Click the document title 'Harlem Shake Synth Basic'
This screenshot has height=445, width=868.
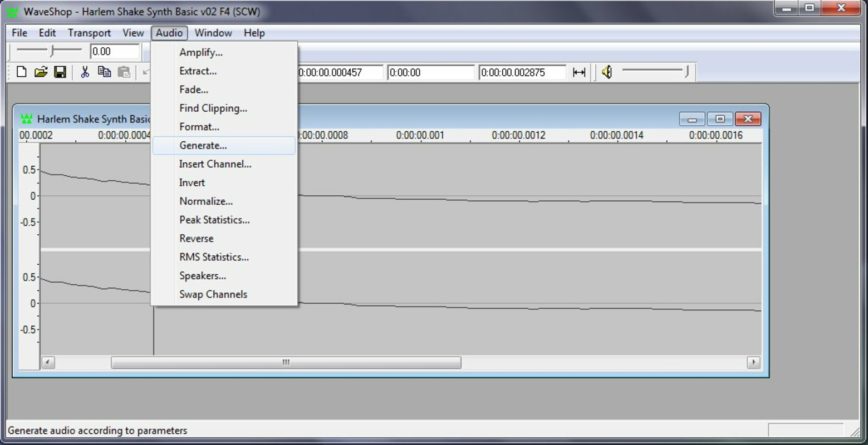point(94,119)
